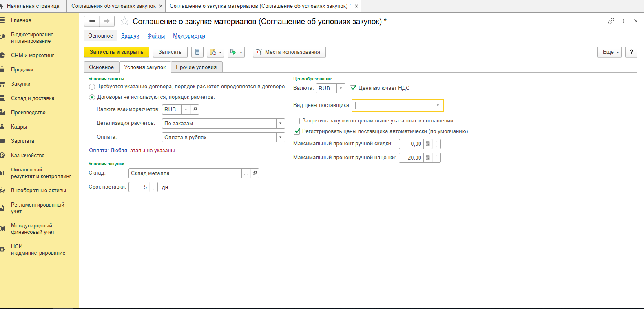Screen dimensions: 644x309
Task: Click the maximum manual markup value 20,00
Action: pyautogui.click(x=411, y=158)
